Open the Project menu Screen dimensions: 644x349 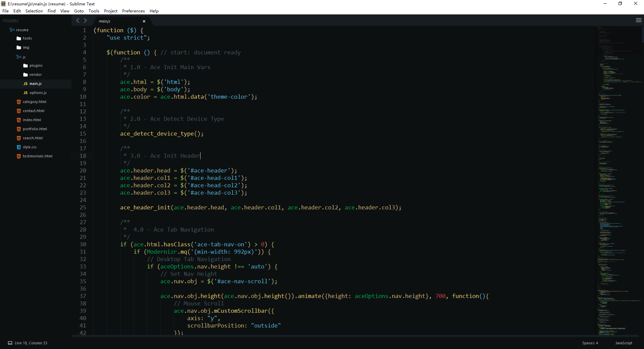pos(111,11)
